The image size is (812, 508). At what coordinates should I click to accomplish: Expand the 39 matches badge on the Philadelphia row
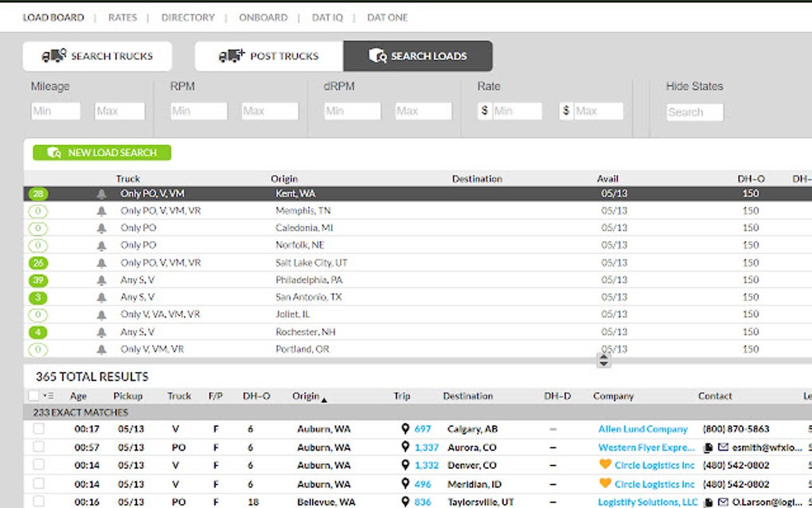[37, 280]
